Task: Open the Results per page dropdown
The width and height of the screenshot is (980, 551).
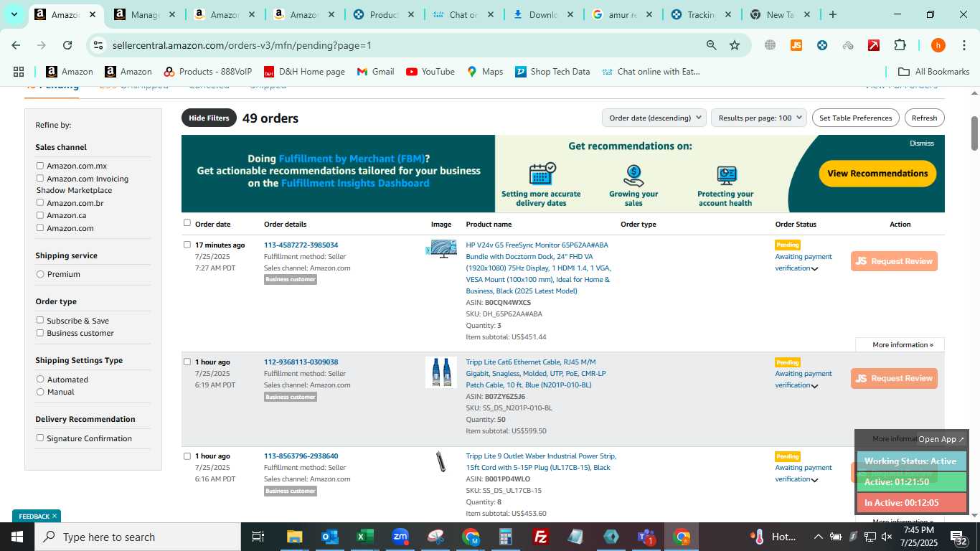Action: 759,118
